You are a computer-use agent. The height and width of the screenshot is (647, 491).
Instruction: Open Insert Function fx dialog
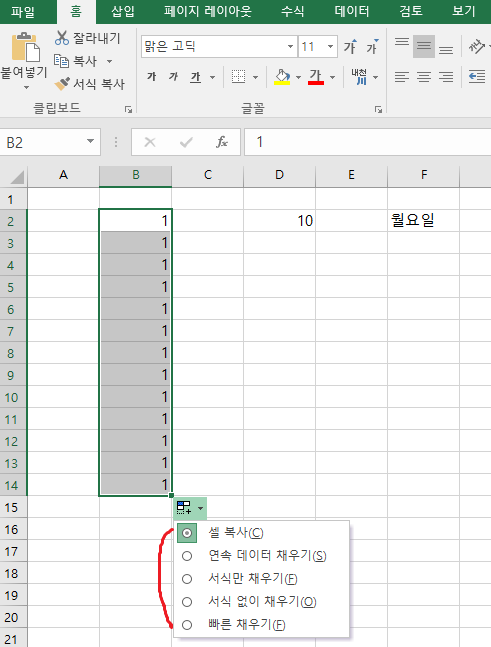222,142
